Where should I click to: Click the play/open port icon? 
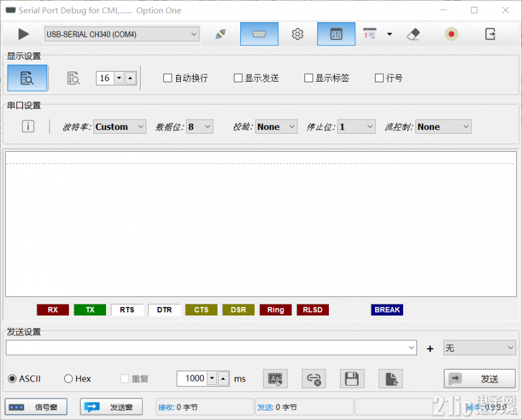pos(23,34)
